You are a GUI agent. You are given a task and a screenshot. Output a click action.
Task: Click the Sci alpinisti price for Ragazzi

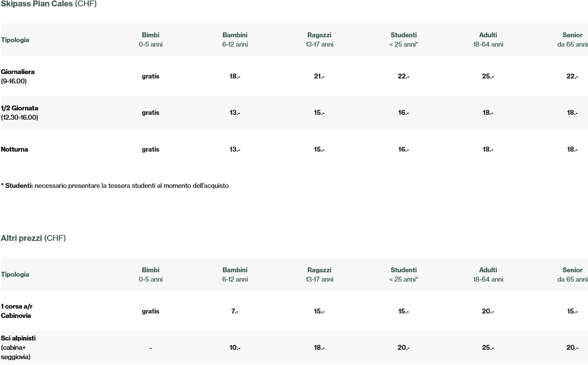pos(319,348)
